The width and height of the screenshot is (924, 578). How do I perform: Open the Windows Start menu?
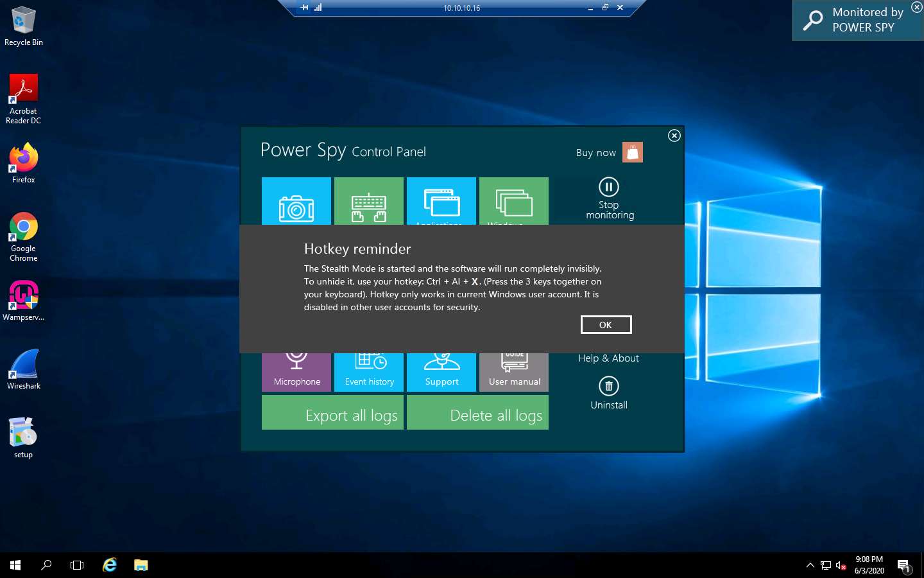pyautogui.click(x=15, y=565)
